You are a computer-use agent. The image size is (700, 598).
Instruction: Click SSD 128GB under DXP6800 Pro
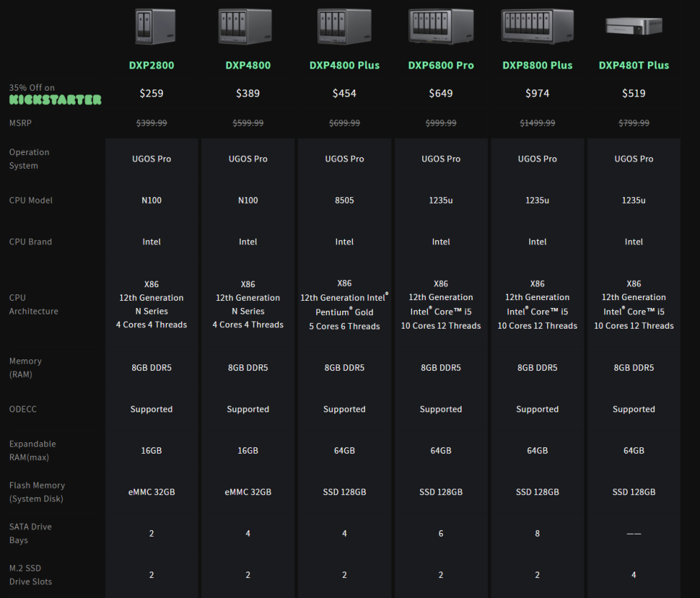(441, 492)
